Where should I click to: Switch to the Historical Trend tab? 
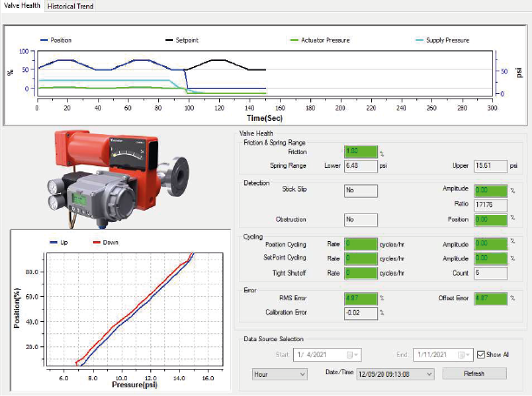click(x=70, y=6)
